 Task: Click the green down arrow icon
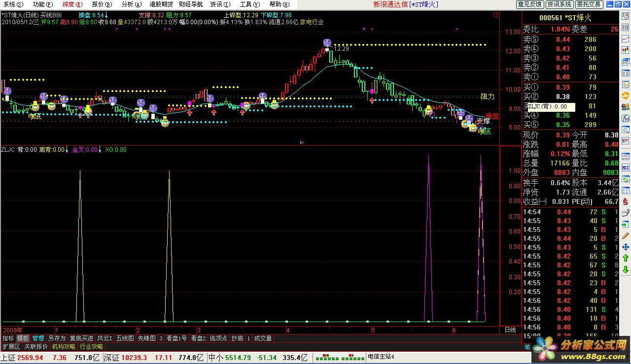tap(625, 269)
